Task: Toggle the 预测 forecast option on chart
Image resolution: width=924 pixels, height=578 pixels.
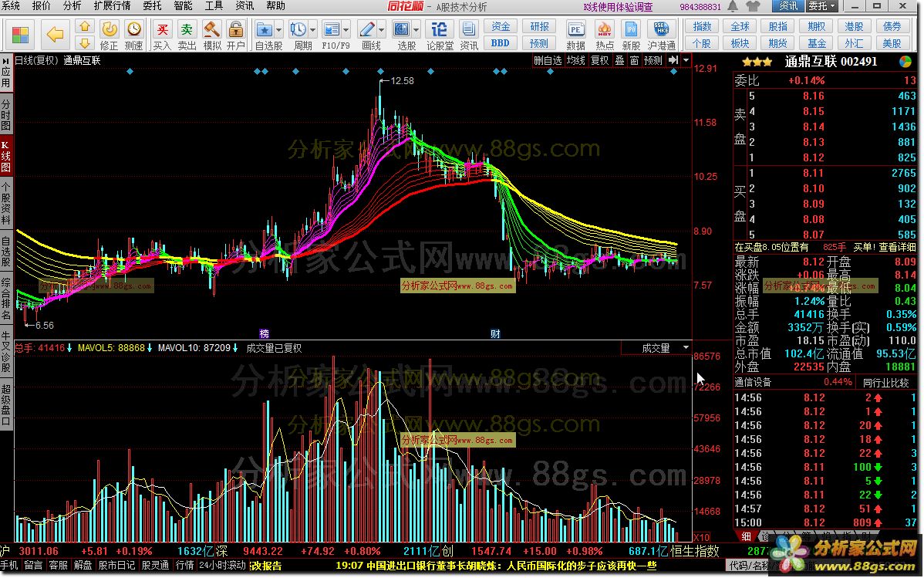Action: click(x=653, y=60)
